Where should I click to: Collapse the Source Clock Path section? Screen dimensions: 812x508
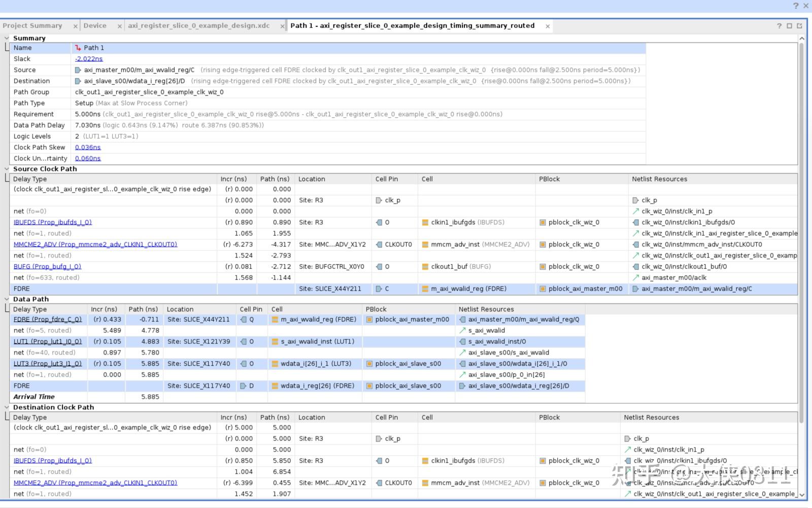(7, 169)
